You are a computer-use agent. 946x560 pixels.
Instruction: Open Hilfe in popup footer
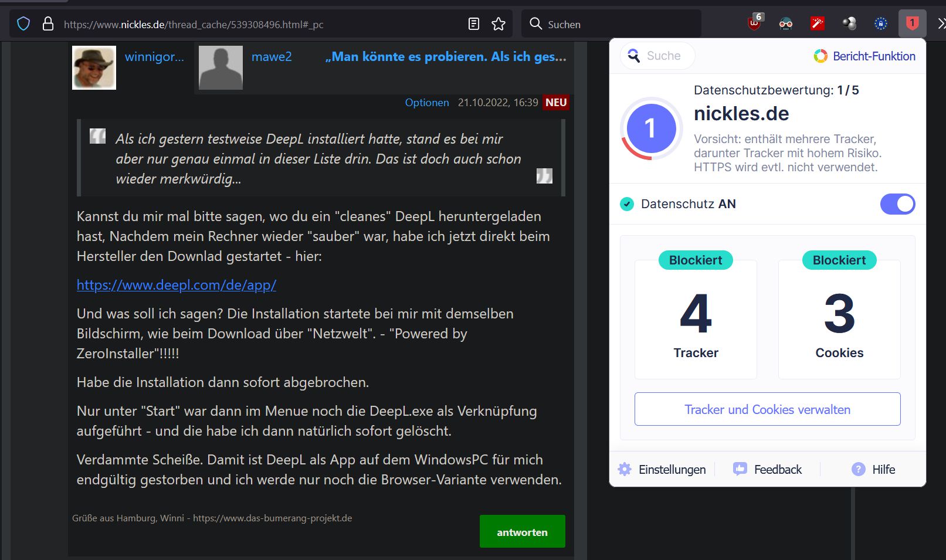[873, 470]
